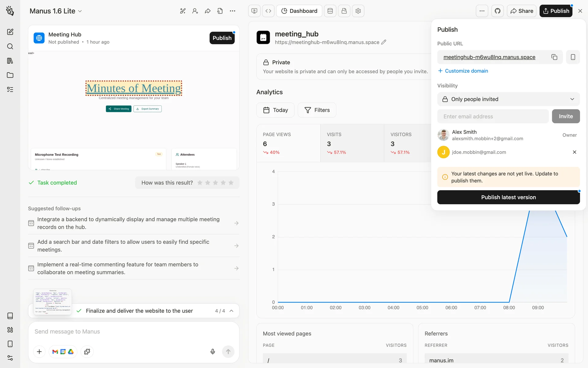Open the Only people invited visibility dropdown
Viewport: 588px width, 368px height.
[x=508, y=99]
